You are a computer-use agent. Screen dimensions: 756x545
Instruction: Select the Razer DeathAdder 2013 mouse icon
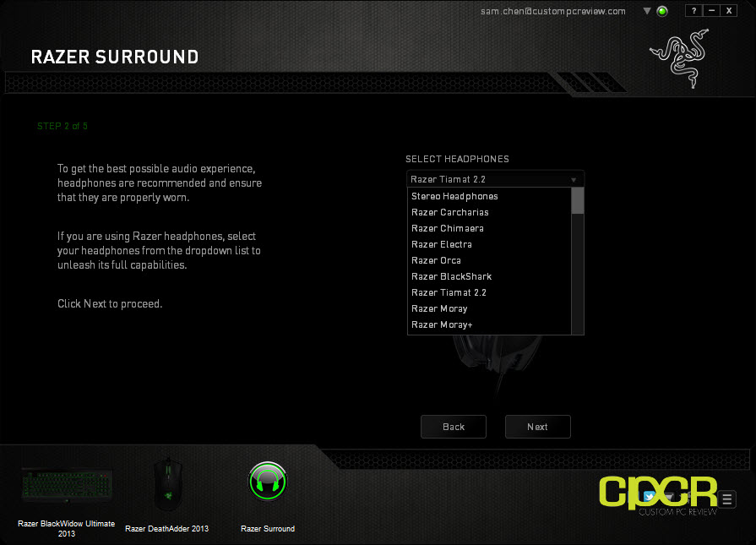(x=168, y=484)
